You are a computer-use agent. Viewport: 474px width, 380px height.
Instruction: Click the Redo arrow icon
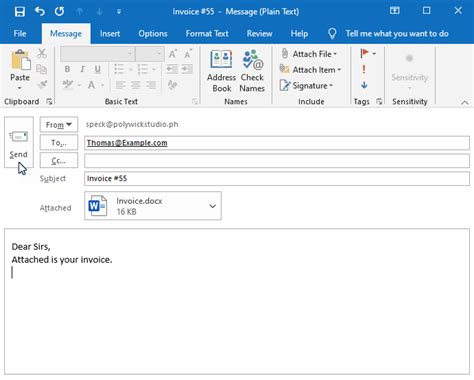59,11
